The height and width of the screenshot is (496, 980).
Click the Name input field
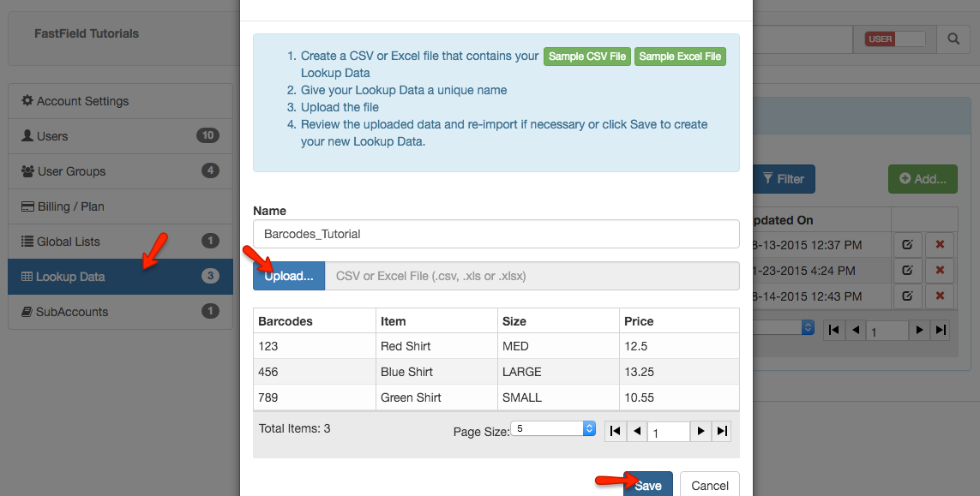(x=496, y=234)
